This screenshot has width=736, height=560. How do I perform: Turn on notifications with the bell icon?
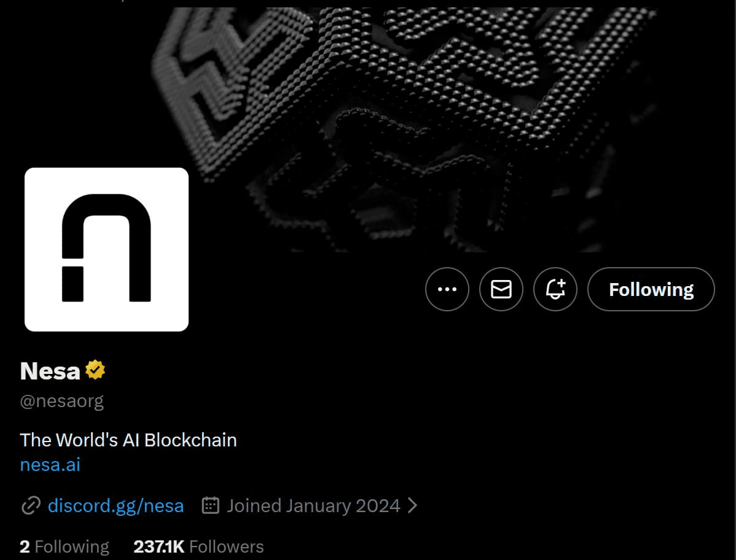pyautogui.click(x=555, y=289)
